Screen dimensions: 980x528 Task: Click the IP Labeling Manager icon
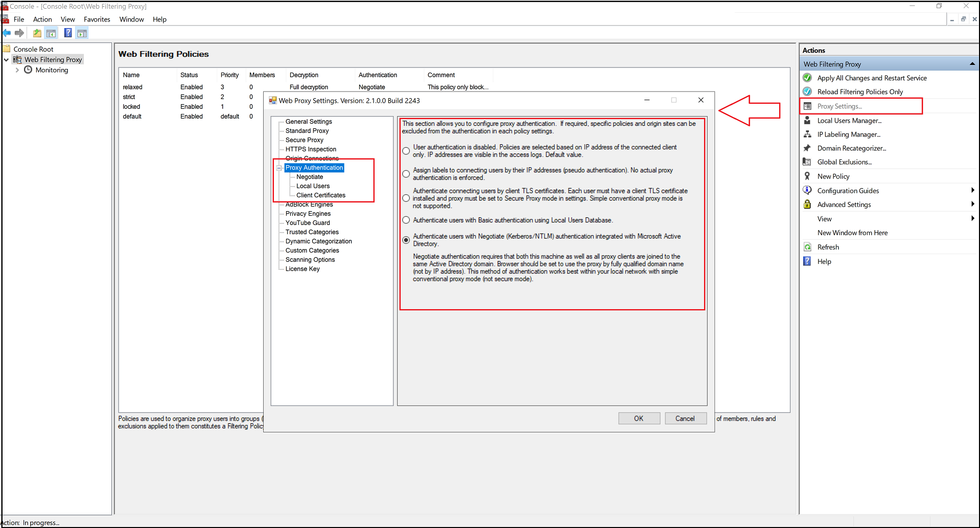[807, 134]
